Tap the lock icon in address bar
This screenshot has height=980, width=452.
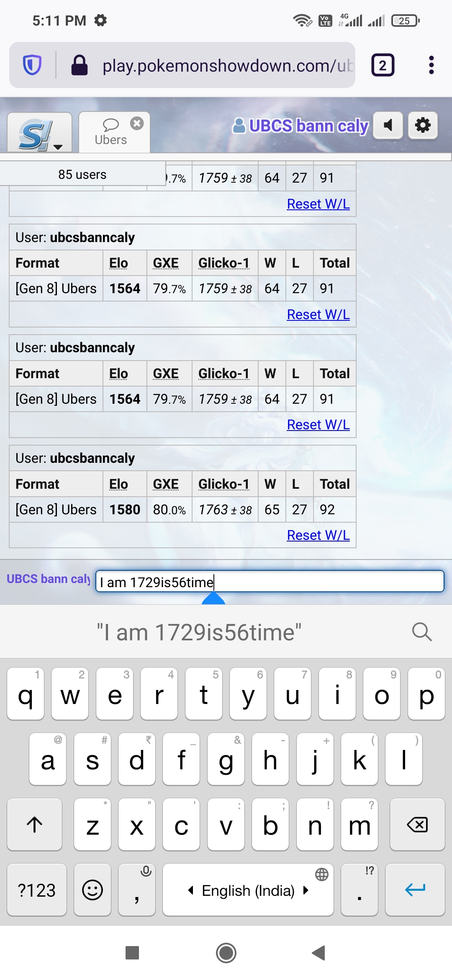tap(79, 65)
